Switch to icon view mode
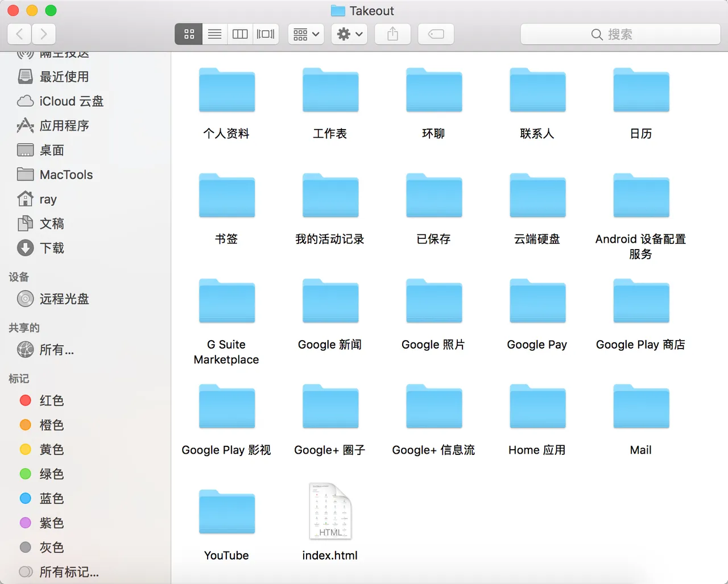 tap(189, 34)
